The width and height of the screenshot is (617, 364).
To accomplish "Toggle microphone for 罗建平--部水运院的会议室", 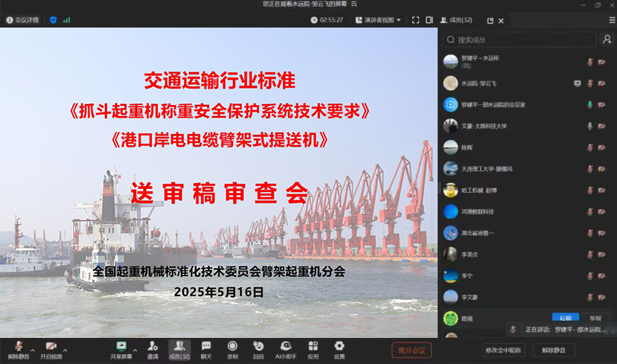I will click(x=590, y=105).
